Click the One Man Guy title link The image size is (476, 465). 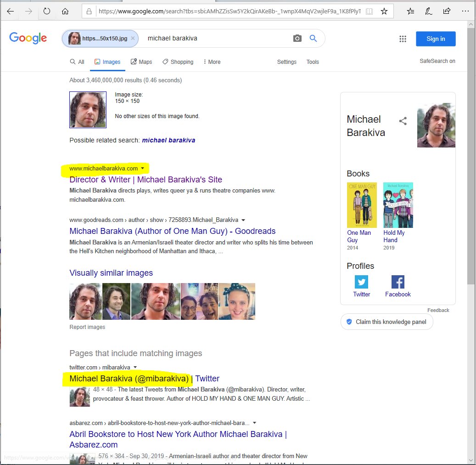tap(359, 237)
